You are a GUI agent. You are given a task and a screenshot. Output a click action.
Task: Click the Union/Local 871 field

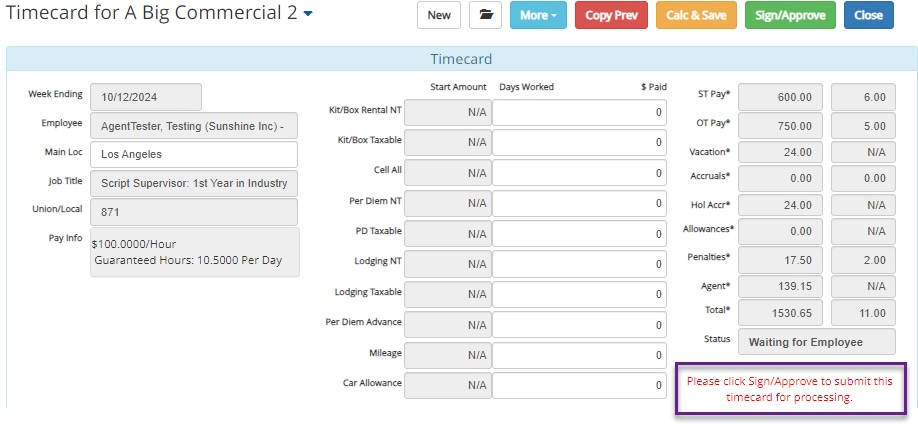pos(194,212)
